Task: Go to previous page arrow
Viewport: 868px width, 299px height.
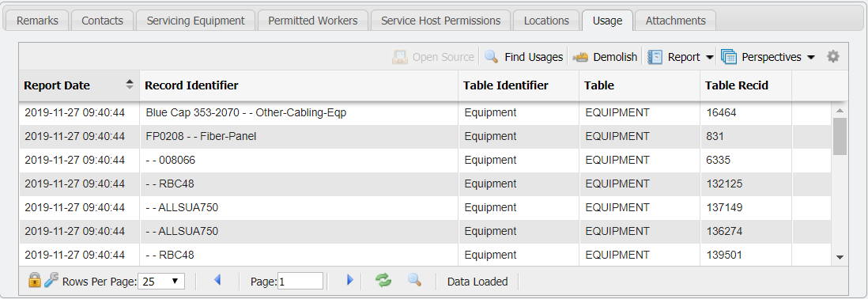Action: tap(217, 280)
